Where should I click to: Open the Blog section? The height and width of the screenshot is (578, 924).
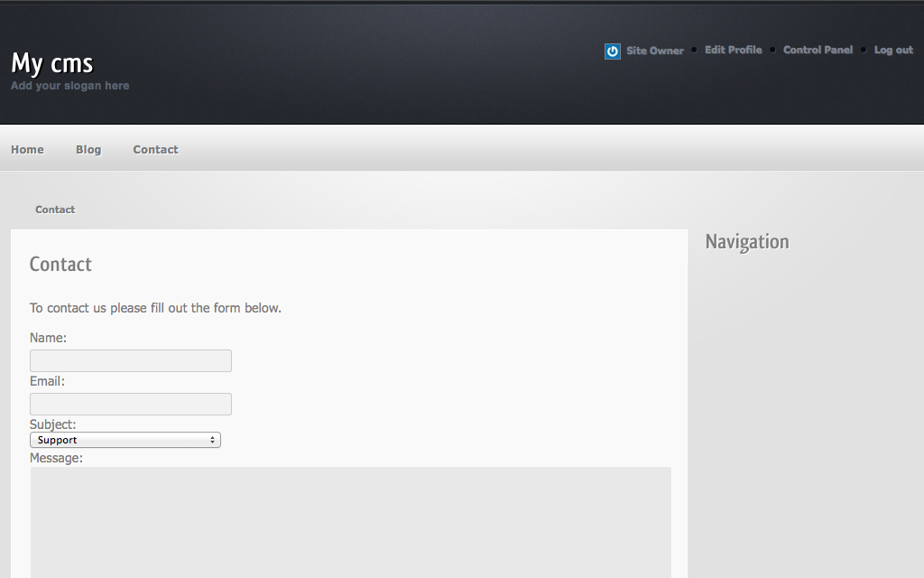click(88, 149)
